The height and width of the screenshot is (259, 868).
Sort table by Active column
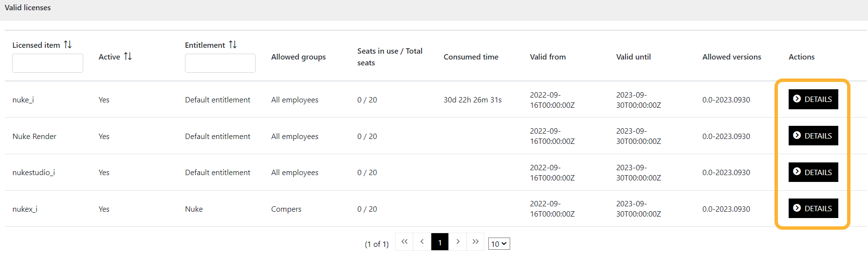click(128, 57)
